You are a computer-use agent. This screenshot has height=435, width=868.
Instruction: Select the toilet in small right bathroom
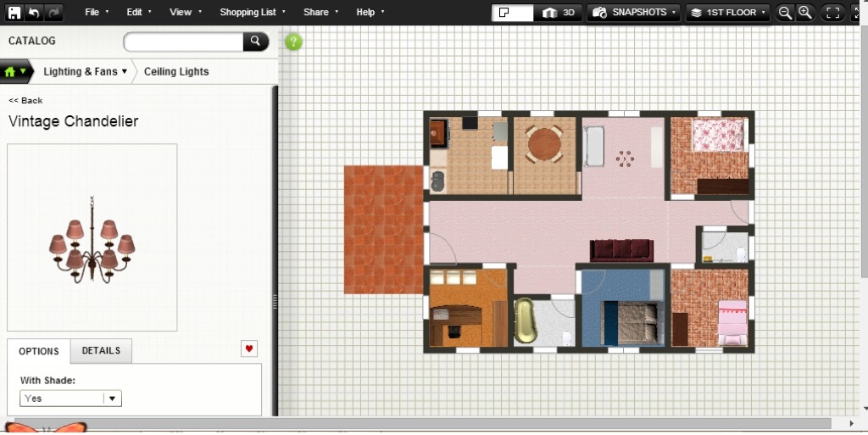point(740,254)
